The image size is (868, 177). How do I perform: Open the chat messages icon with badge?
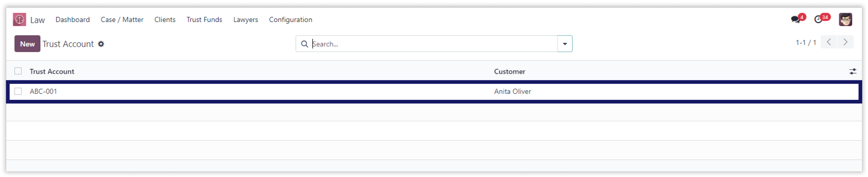[x=795, y=19]
